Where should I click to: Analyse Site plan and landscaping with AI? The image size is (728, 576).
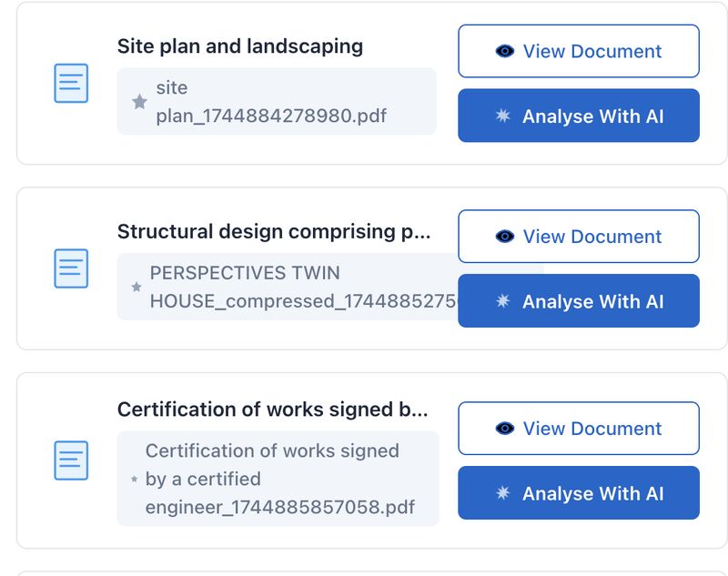click(x=579, y=116)
